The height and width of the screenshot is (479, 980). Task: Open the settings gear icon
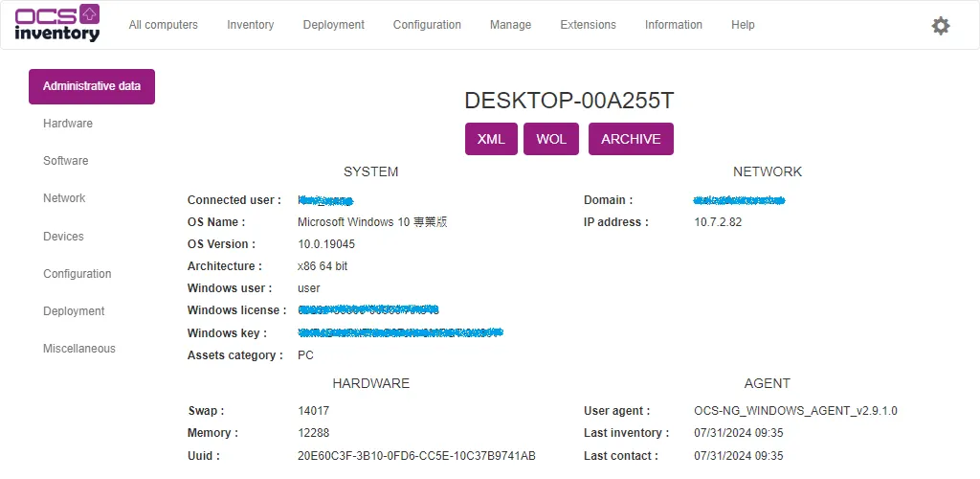pos(941,26)
